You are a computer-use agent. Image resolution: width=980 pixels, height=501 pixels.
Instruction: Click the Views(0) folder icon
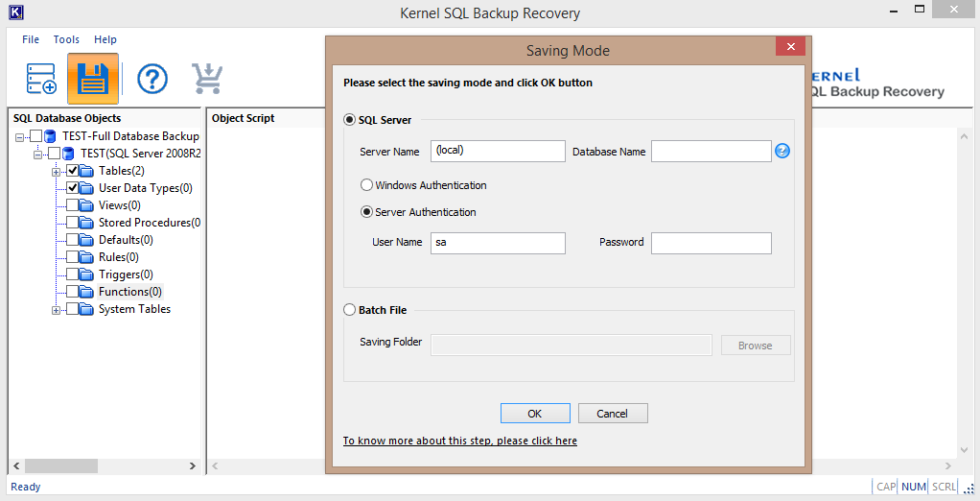coord(87,205)
